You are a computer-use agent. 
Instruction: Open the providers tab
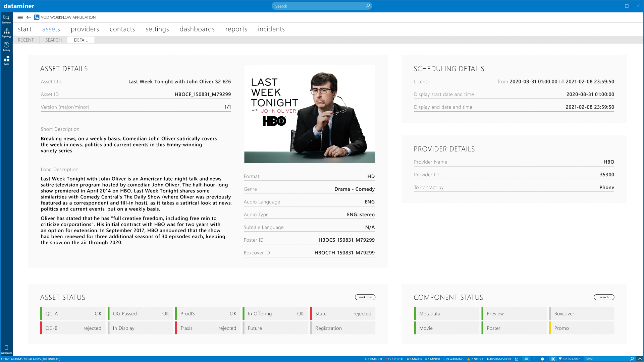[x=85, y=29]
